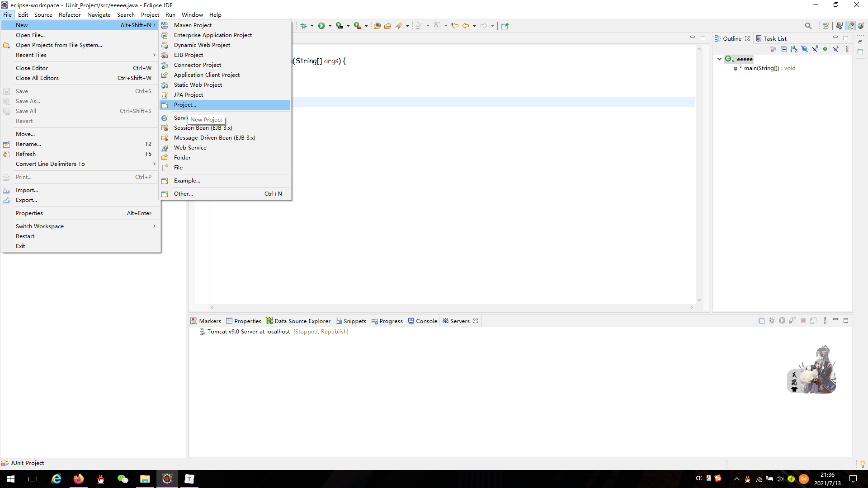
Task: Stop the server using the red square icon
Action: click(x=803, y=321)
